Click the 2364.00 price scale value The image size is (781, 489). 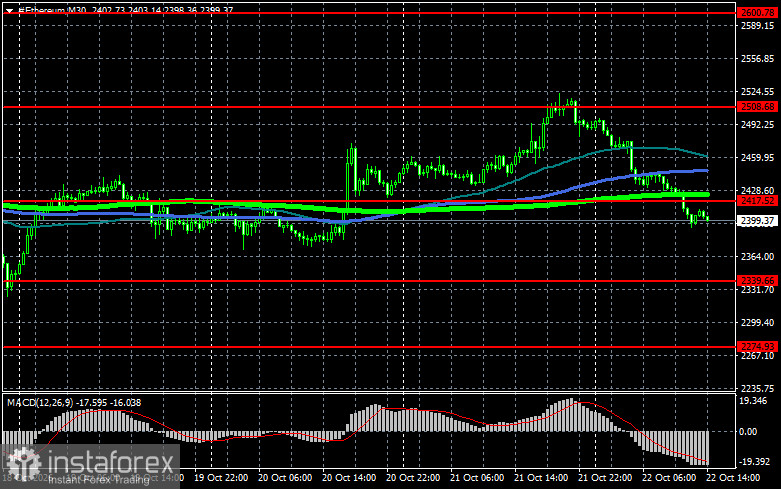coord(757,256)
